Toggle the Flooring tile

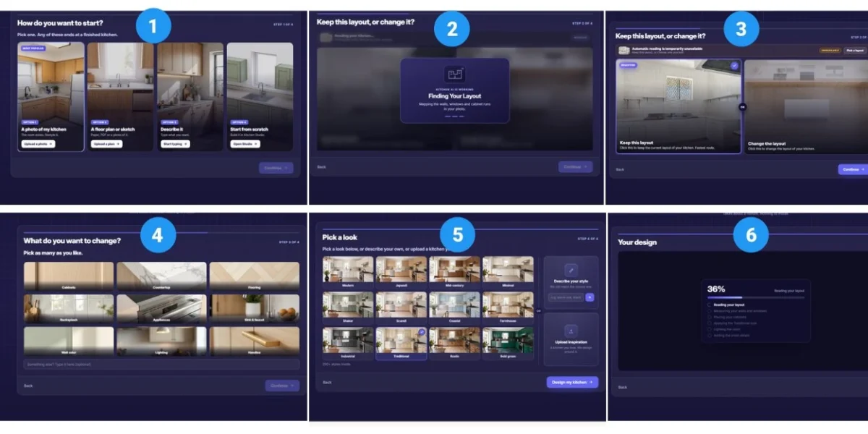point(255,276)
